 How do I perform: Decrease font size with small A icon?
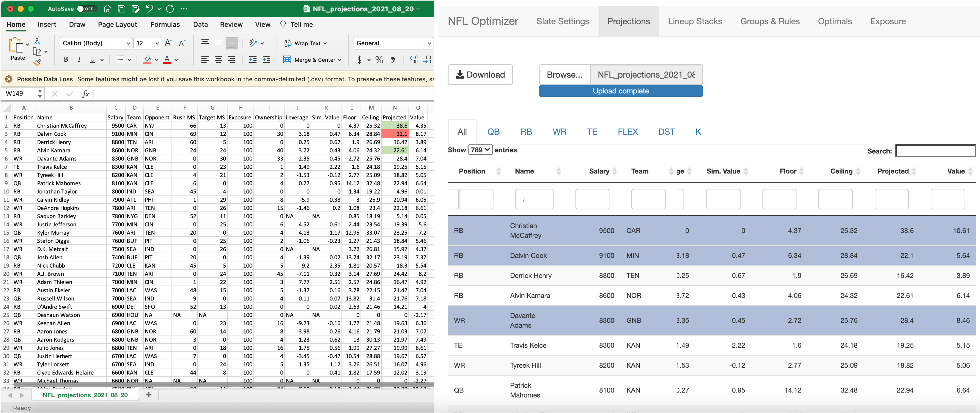coord(182,43)
